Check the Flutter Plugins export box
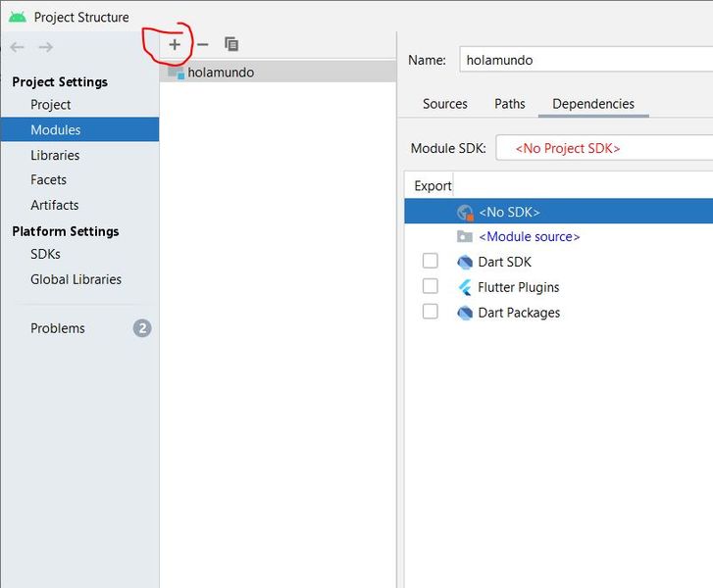 [x=431, y=286]
